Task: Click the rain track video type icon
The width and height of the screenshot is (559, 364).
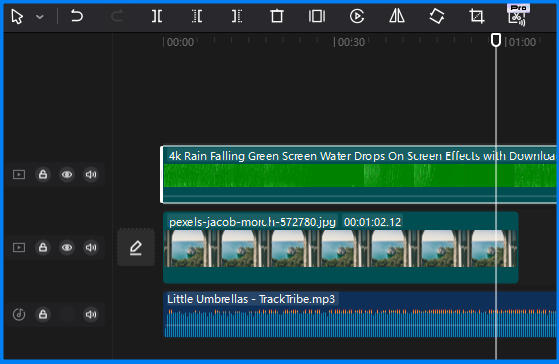Action: tap(19, 174)
